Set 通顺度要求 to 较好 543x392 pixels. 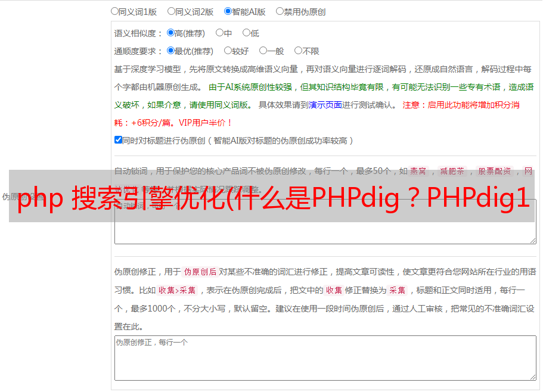tap(228, 51)
